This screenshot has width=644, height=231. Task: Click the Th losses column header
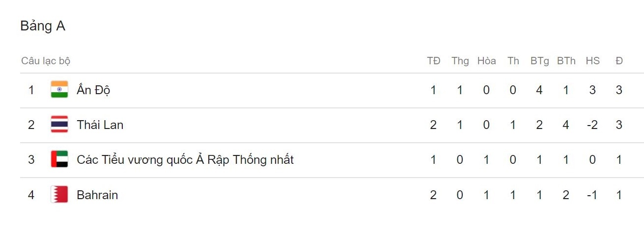pos(513,61)
